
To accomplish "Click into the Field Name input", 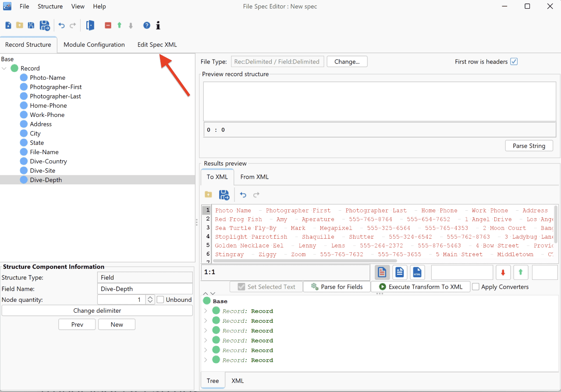I will click(x=145, y=289).
